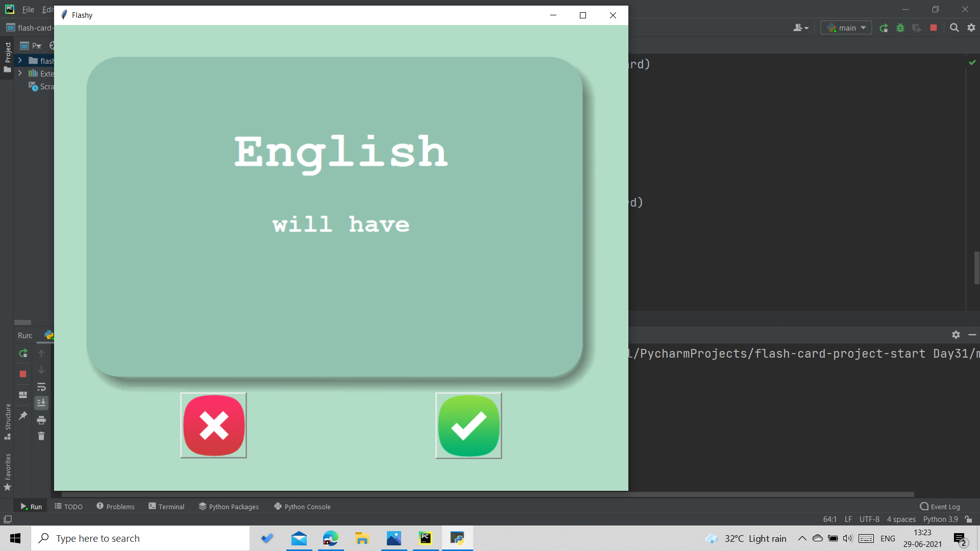Rerun the program from the Run panel
Screen dimensions: 980x551
point(22,354)
